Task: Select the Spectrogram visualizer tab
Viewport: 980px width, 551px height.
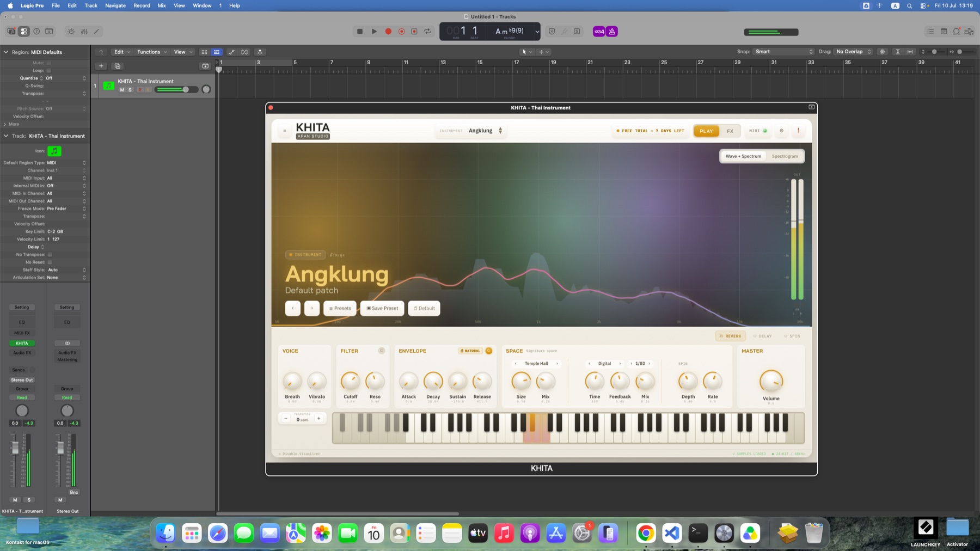Action: pyautogui.click(x=785, y=156)
